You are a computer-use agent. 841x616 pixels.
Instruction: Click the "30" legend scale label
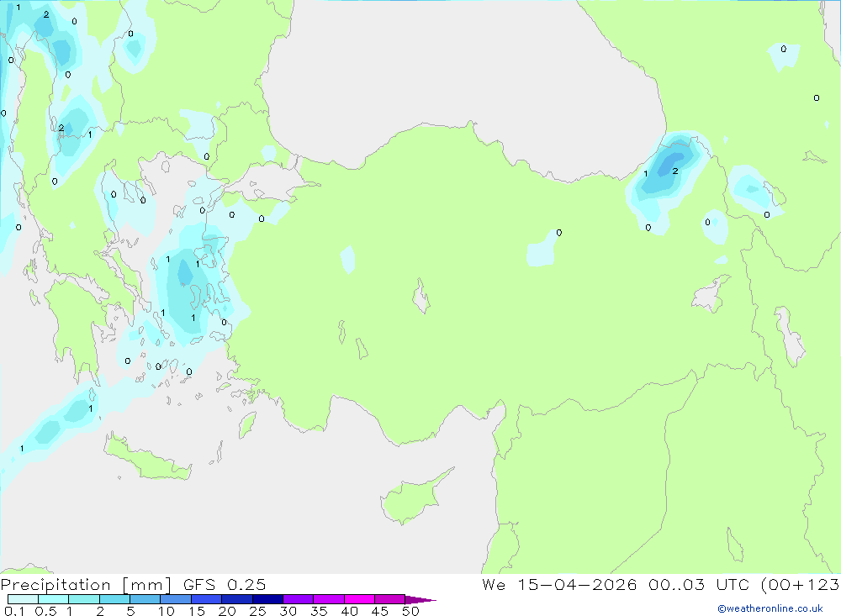(288, 611)
